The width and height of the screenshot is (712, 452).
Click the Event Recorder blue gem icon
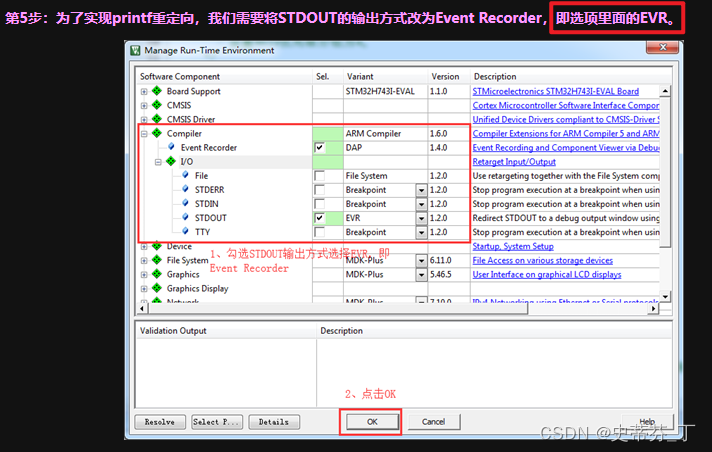pyautogui.click(x=171, y=147)
